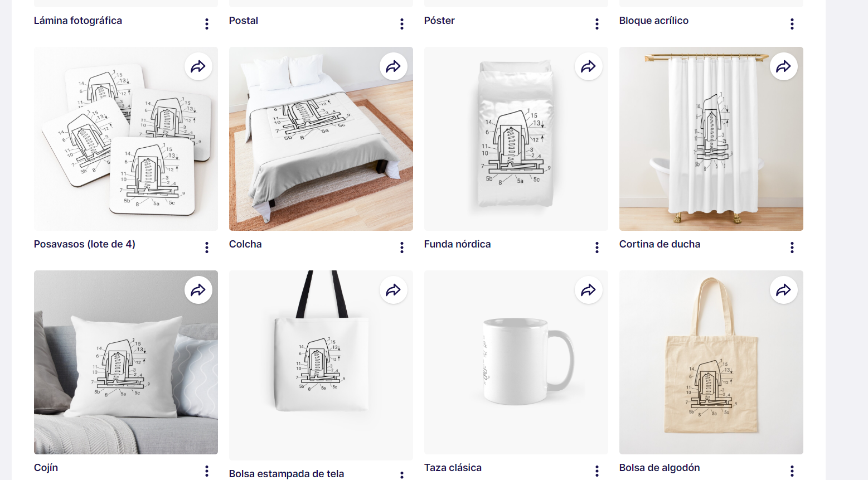Viewport: 868px width, 480px height.
Task: Open options menu for Póster
Action: point(597,24)
